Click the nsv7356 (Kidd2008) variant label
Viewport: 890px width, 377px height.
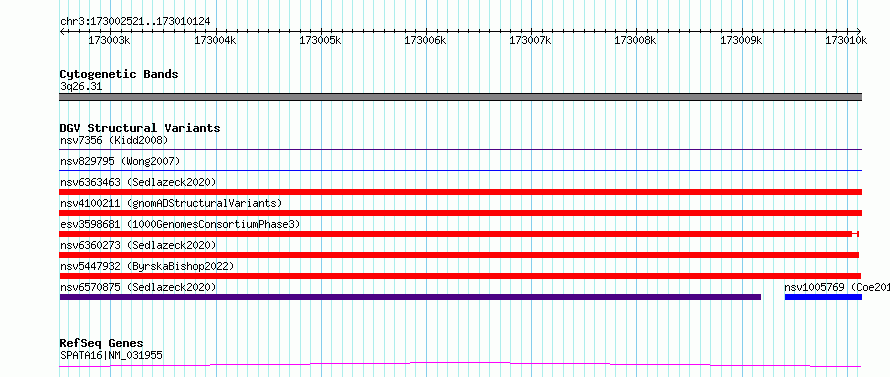click(114, 140)
